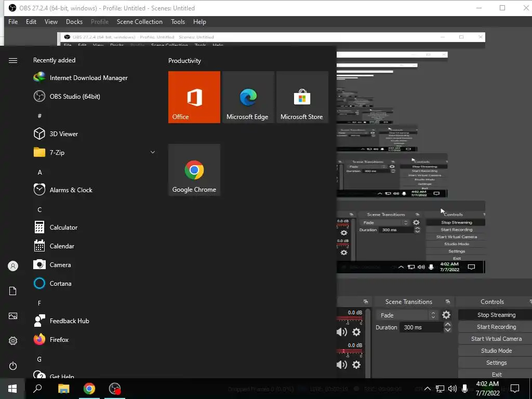Launch Cortana from the app list
Viewport: 532px width, 399px height.
click(x=52, y=283)
